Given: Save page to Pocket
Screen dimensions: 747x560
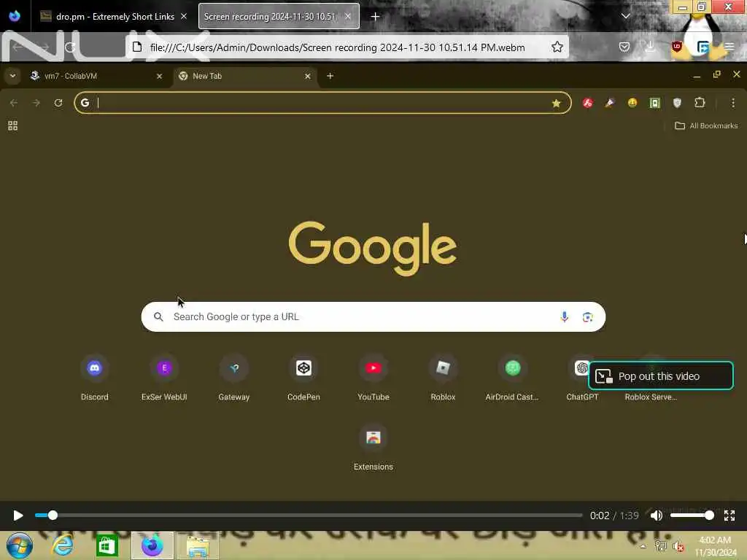Looking at the screenshot, I should pos(624,47).
